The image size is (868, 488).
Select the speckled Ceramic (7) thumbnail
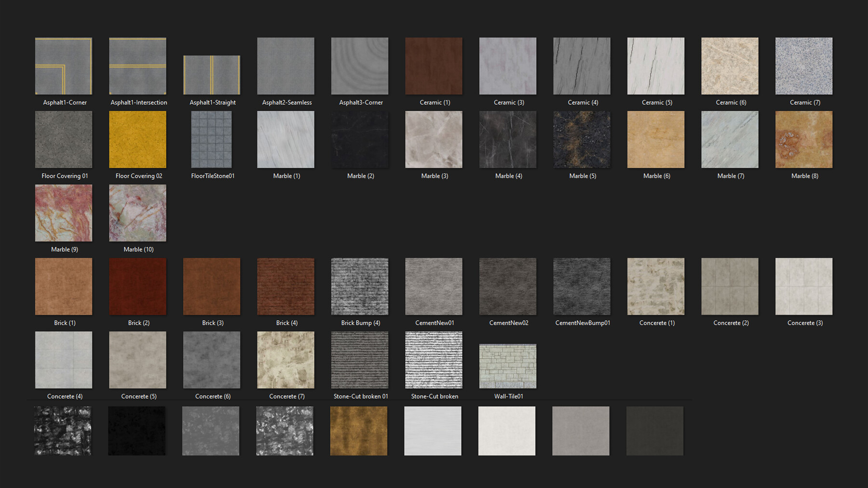tap(804, 66)
